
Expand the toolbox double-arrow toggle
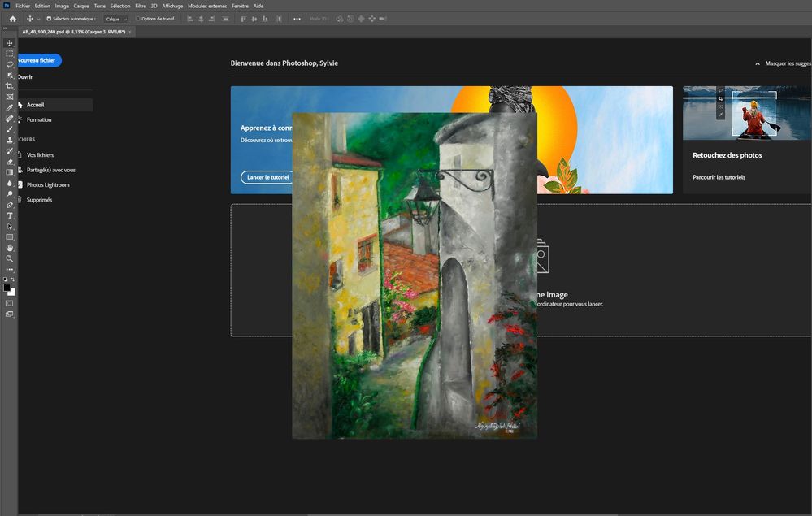click(x=5, y=28)
